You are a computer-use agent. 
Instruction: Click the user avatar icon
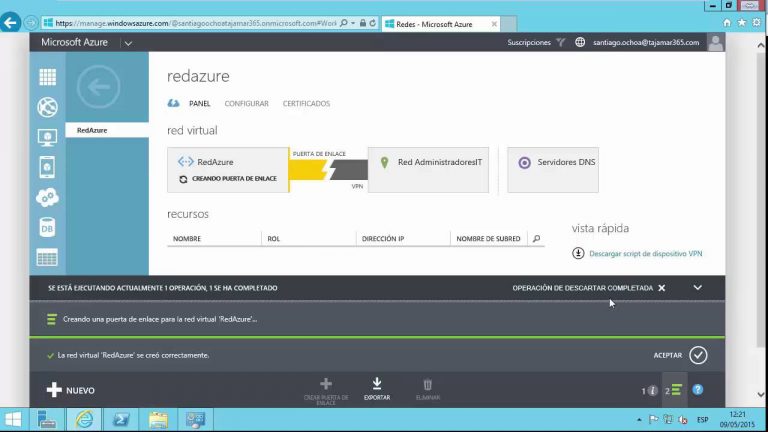click(716, 43)
